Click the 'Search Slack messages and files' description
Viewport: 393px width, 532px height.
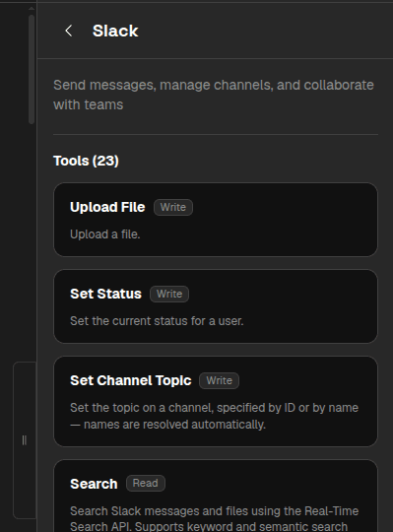[214, 519]
